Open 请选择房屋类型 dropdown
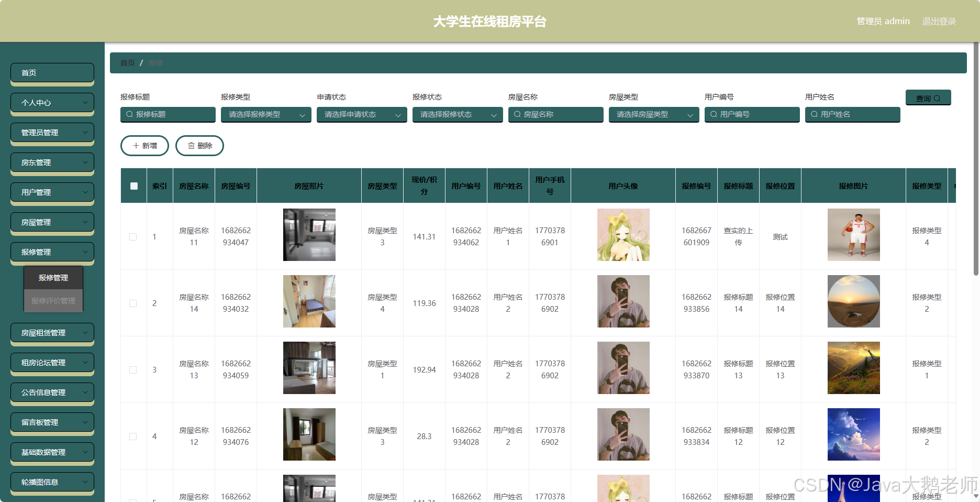980x502 pixels. pos(654,114)
